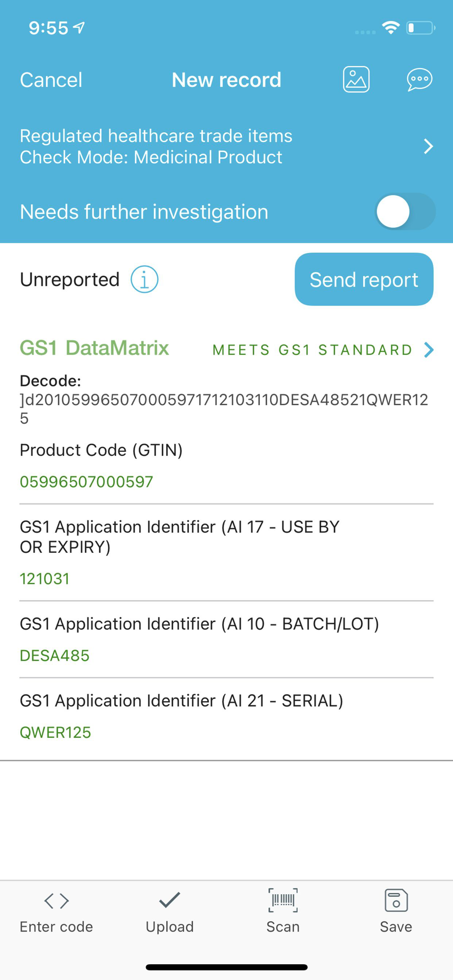453x980 pixels.
Task: Tap the Upload checkmark icon
Action: [170, 901]
